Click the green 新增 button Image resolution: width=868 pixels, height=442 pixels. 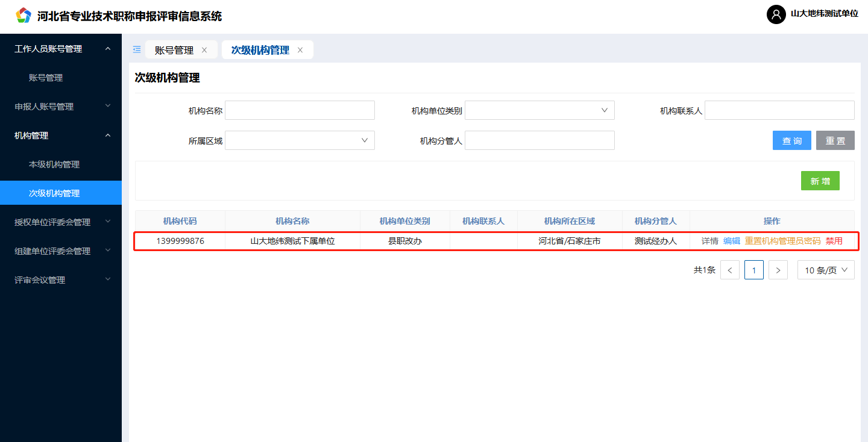[820, 181]
